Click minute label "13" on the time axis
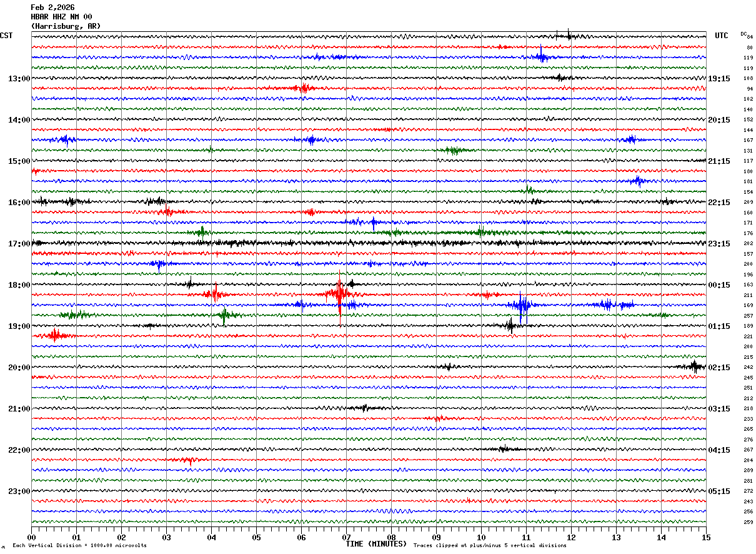The height and width of the screenshot is (554, 756). pyautogui.click(x=616, y=537)
